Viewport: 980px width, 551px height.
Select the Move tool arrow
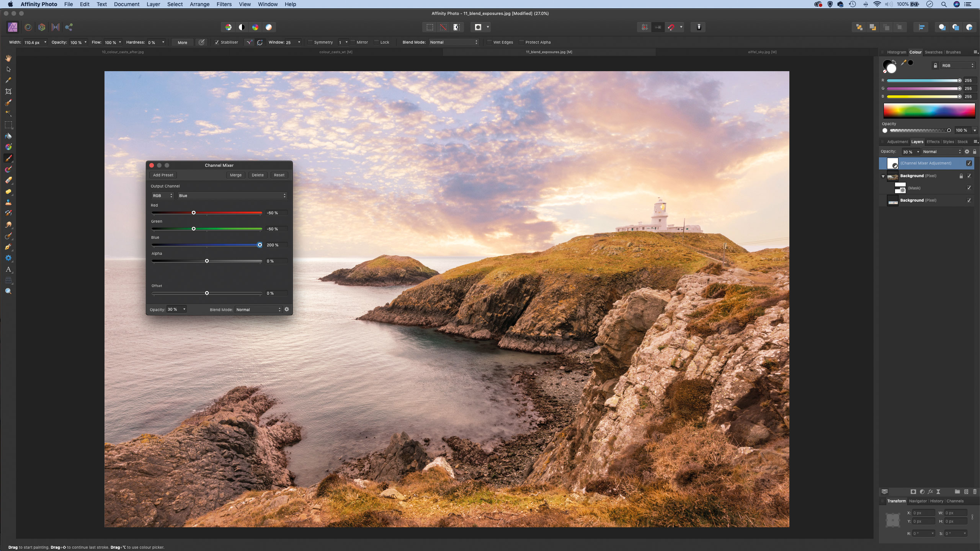8,69
